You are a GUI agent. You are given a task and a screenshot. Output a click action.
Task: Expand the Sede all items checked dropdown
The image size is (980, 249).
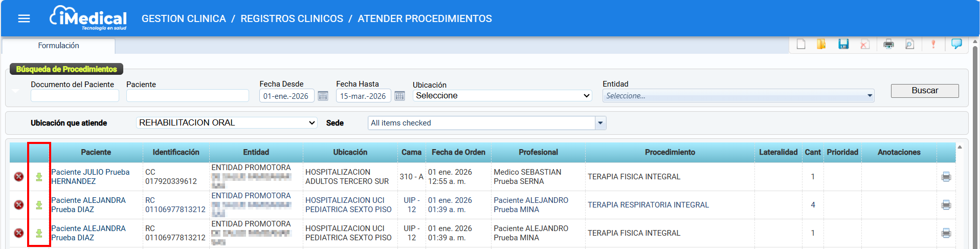point(600,123)
